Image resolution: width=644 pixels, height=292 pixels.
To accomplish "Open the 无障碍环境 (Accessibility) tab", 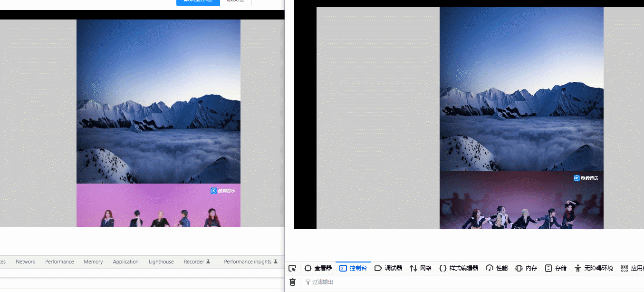I will (594, 268).
